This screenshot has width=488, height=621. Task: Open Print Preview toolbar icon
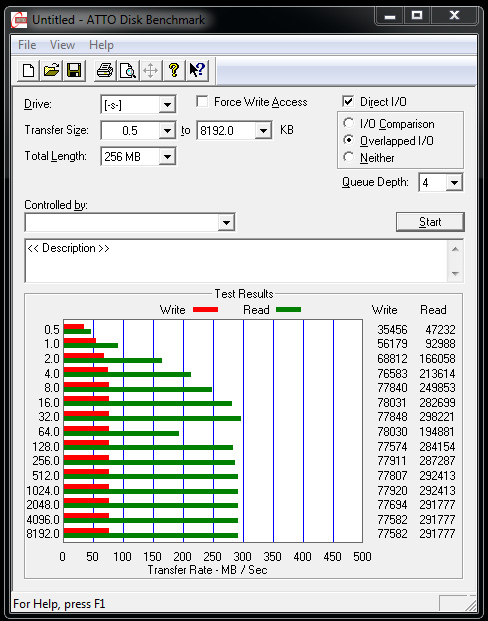[128, 71]
